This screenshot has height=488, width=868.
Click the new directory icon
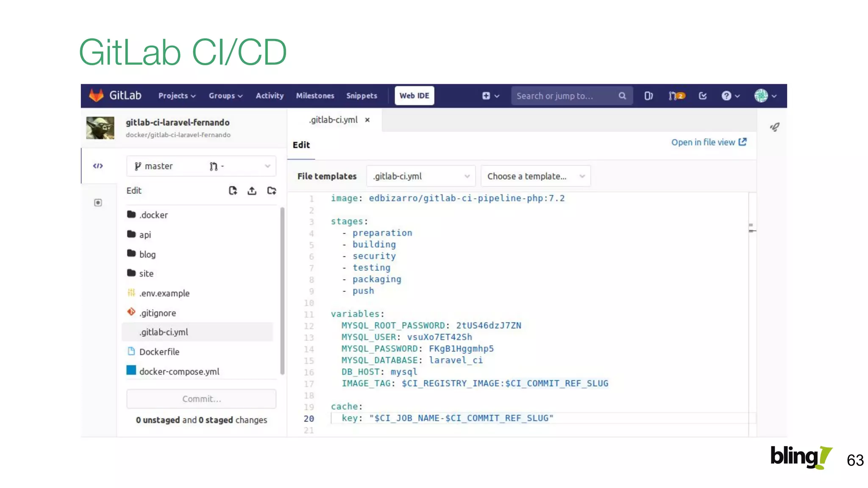(272, 191)
